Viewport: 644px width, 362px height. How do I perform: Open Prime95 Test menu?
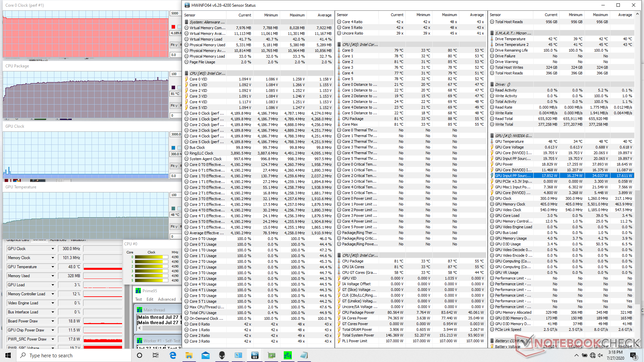139,299
